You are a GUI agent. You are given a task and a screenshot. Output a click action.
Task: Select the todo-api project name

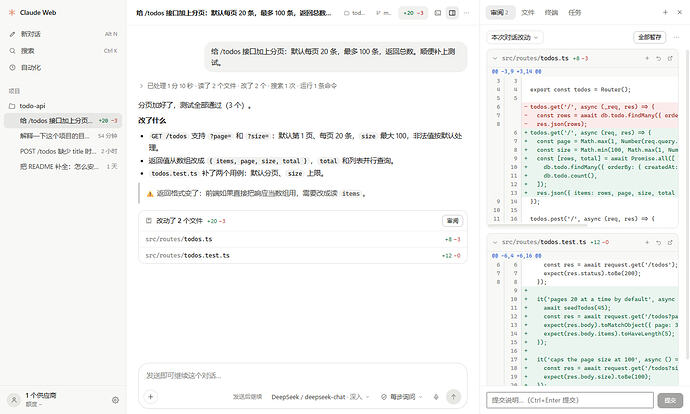tap(32, 106)
